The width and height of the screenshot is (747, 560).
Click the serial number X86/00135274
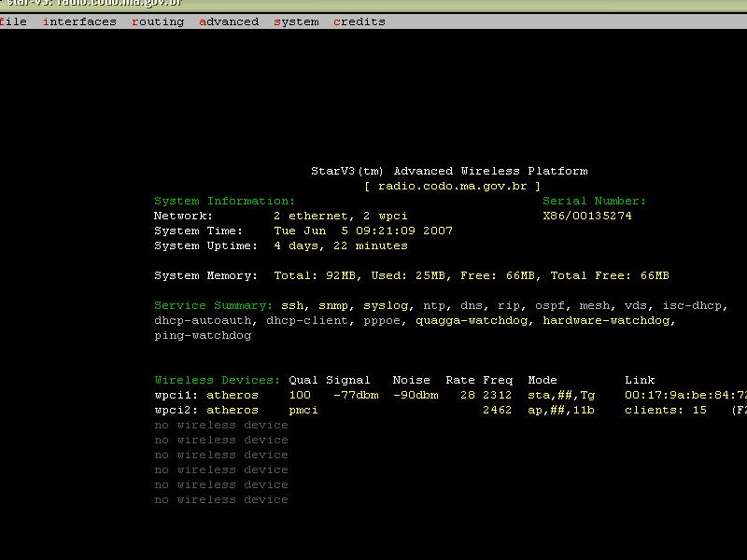(587, 216)
